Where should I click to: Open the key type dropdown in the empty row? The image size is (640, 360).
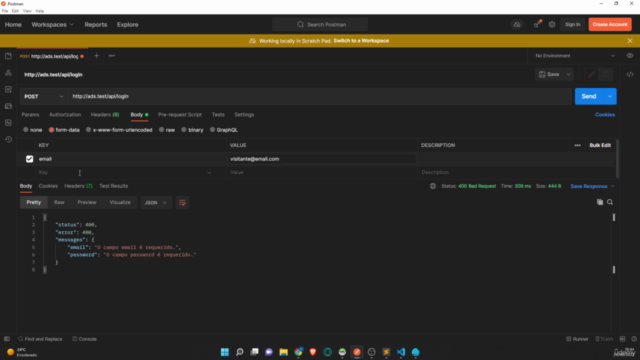pyautogui.click(x=209, y=172)
